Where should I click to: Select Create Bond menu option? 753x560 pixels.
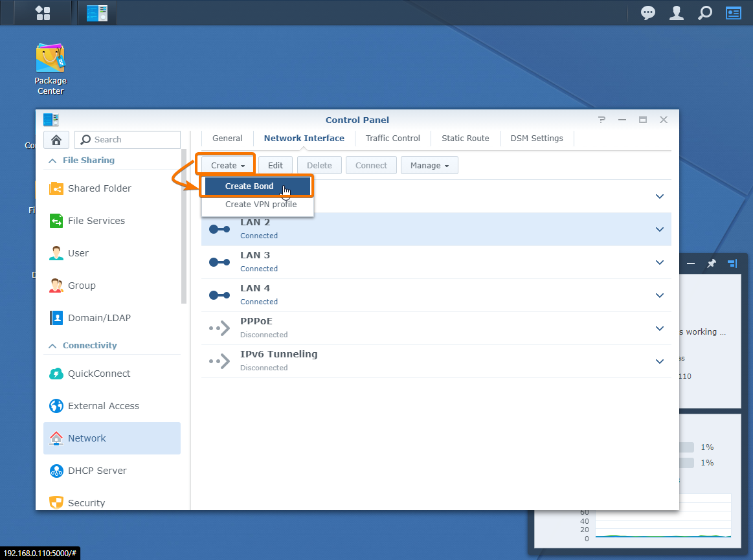click(249, 186)
